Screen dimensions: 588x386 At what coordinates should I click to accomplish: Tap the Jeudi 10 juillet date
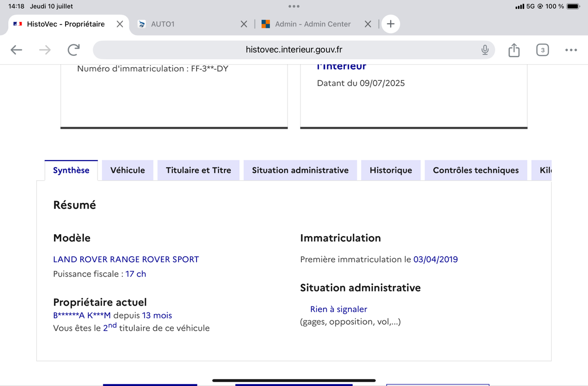coord(51,6)
